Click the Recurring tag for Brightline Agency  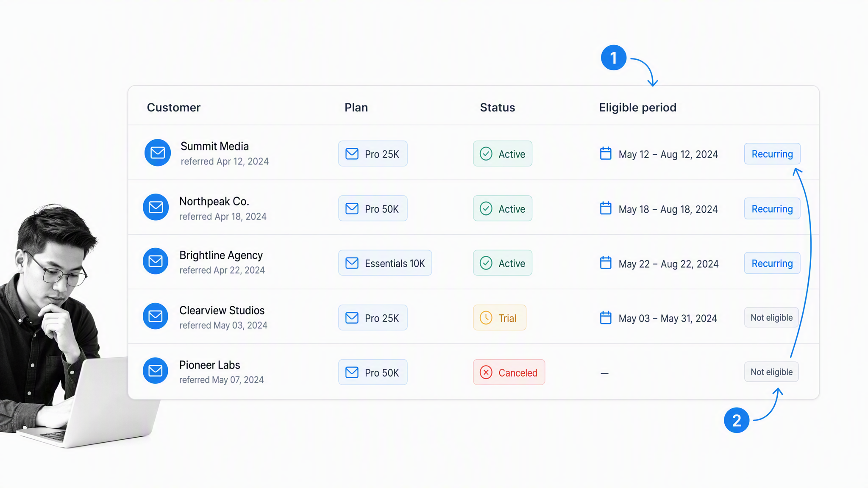tap(772, 263)
